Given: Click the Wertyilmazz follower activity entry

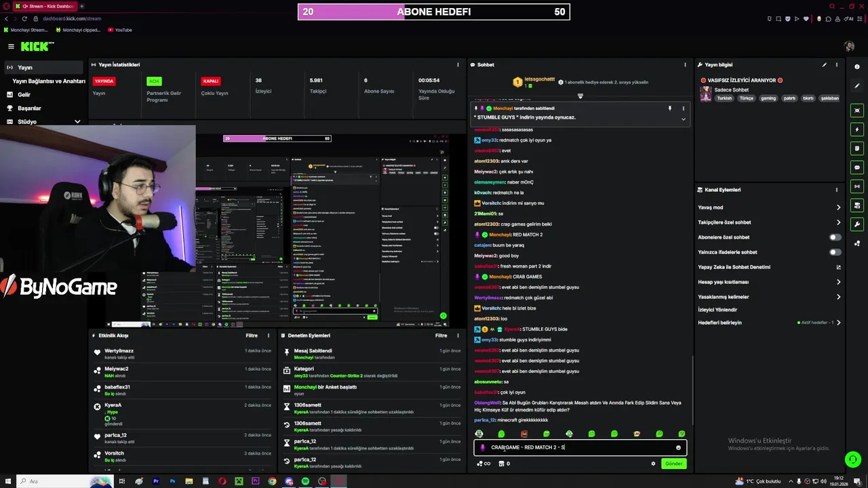Looking at the screenshot, I should (183, 354).
